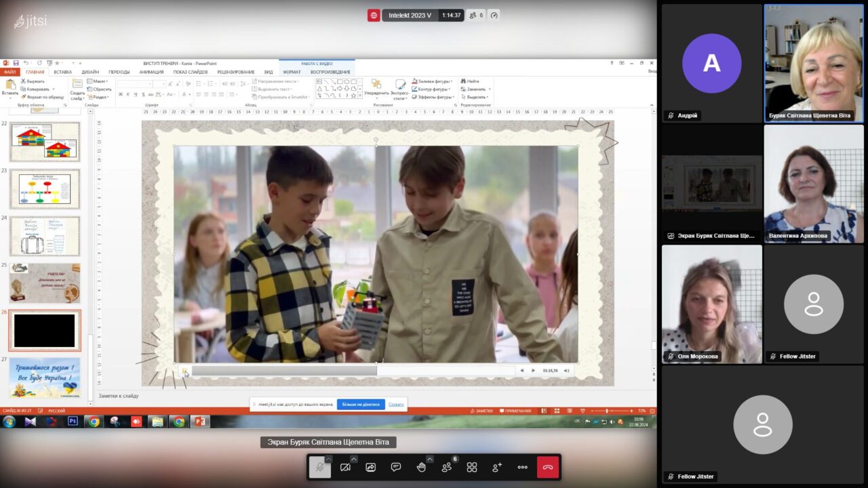Toggle tile view layout

[472, 467]
